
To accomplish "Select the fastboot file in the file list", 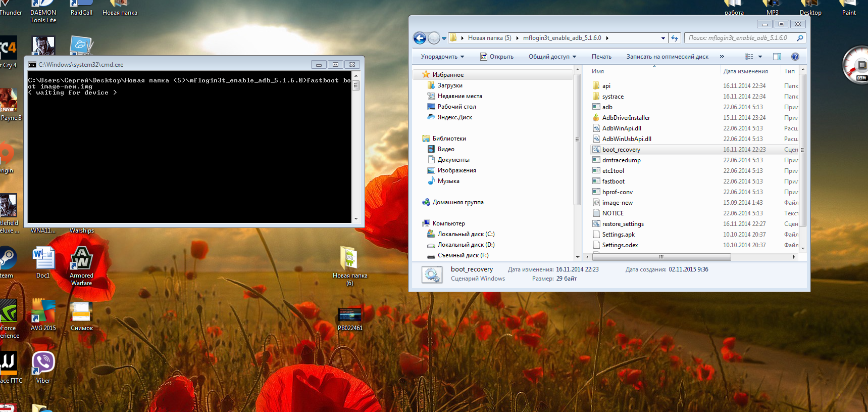I will 613,181.
